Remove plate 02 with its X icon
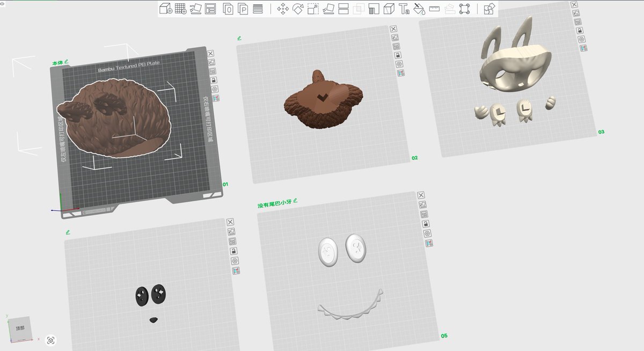 393,29
